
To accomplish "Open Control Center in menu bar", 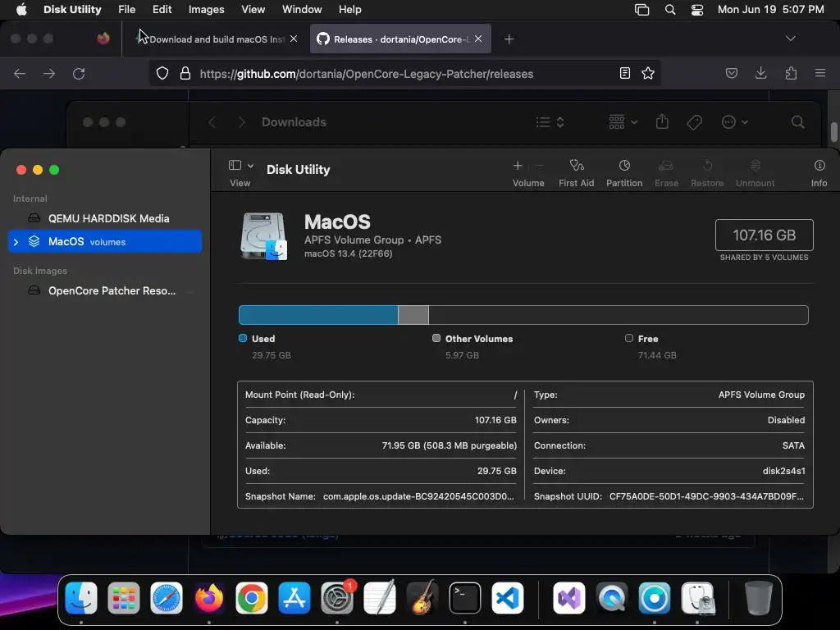I will click(697, 10).
